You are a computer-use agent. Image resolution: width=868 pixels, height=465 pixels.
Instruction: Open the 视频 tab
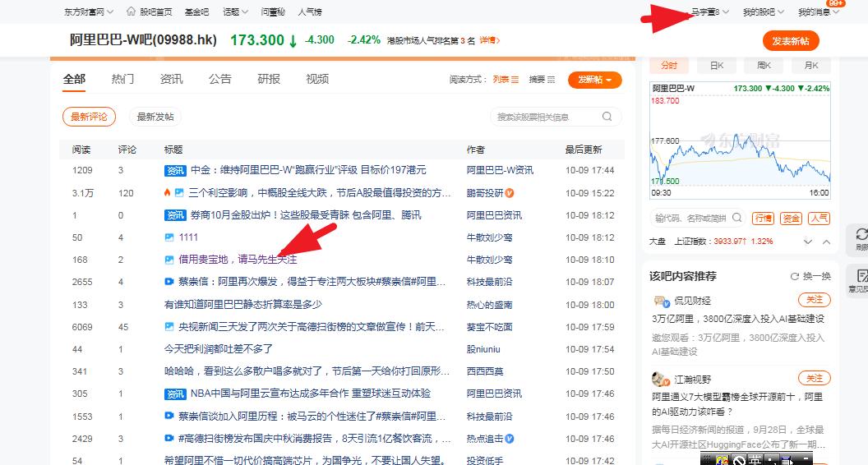coord(318,79)
